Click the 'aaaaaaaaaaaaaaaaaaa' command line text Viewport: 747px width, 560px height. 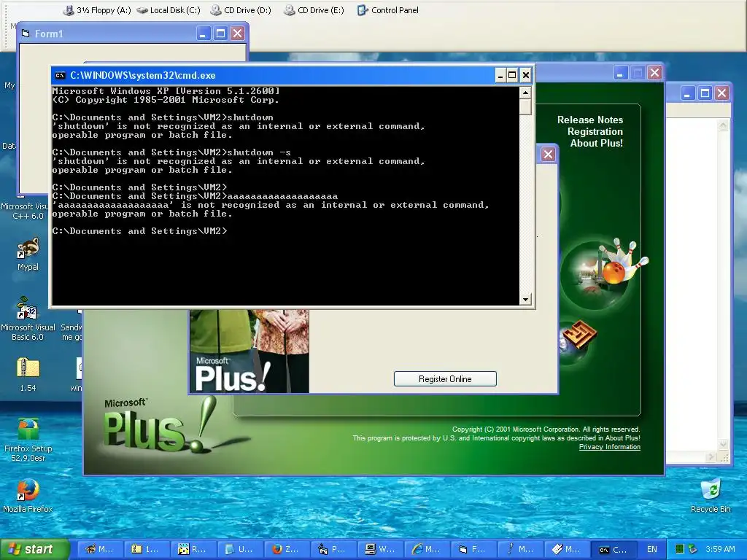[x=195, y=196]
